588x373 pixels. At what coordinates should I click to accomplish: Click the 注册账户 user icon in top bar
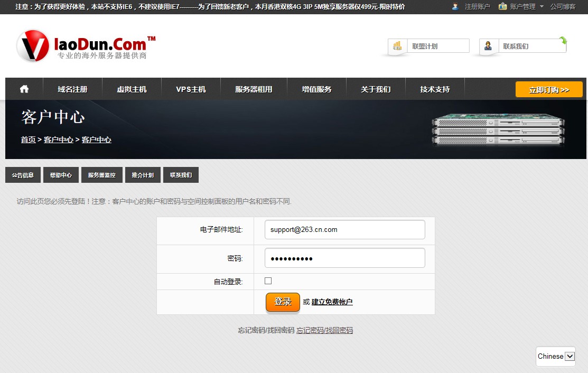455,6
